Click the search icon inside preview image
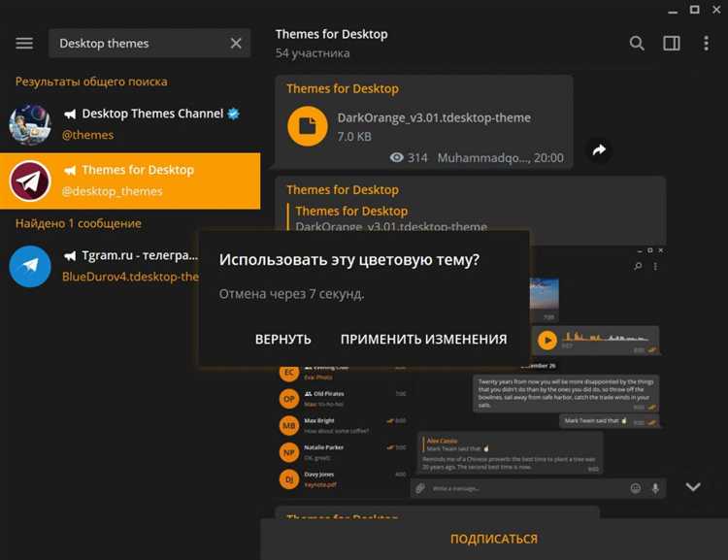Viewport: 728px width, 560px height. pos(639,266)
